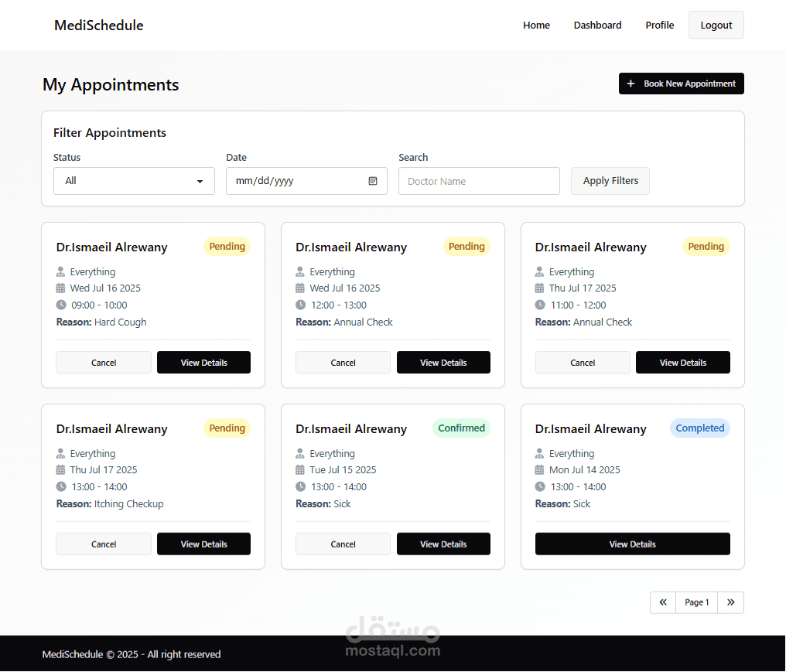Click the Pending status badge on the first card
This screenshot has width=786, height=672.
227,246
